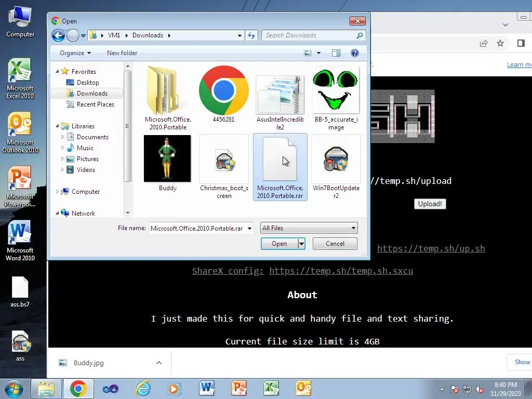
Task: Open Computer desktop icon
Action: point(20,21)
